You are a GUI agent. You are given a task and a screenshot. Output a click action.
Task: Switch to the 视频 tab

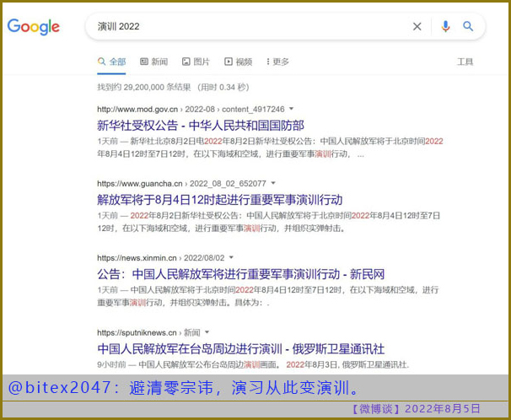[239, 62]
